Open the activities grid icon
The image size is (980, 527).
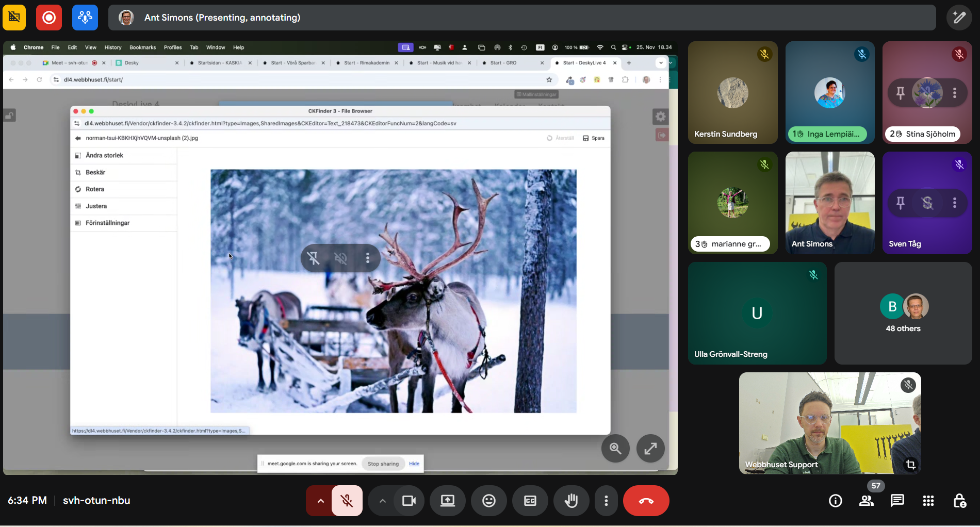tap(928, 501)
